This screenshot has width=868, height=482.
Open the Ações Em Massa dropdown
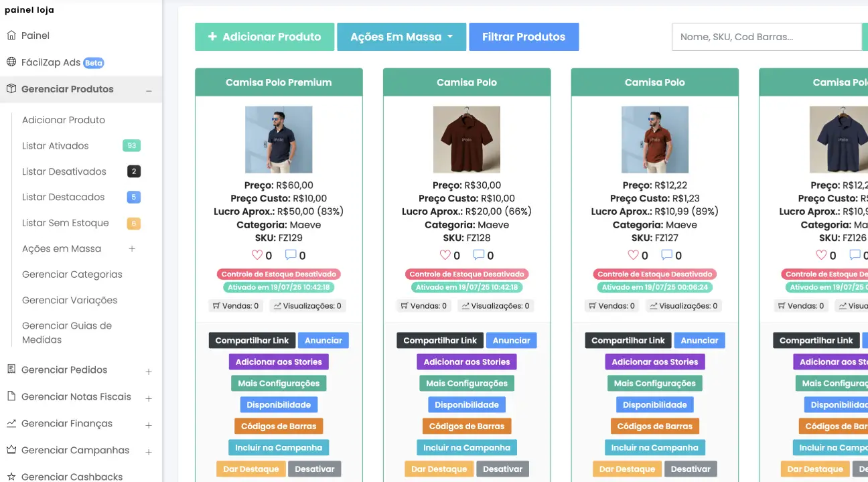point(401,37)
